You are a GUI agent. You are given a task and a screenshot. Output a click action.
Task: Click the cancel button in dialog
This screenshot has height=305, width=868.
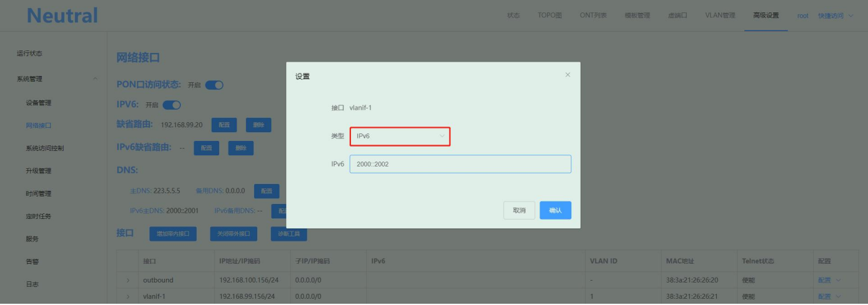click(x=519, y=210)
